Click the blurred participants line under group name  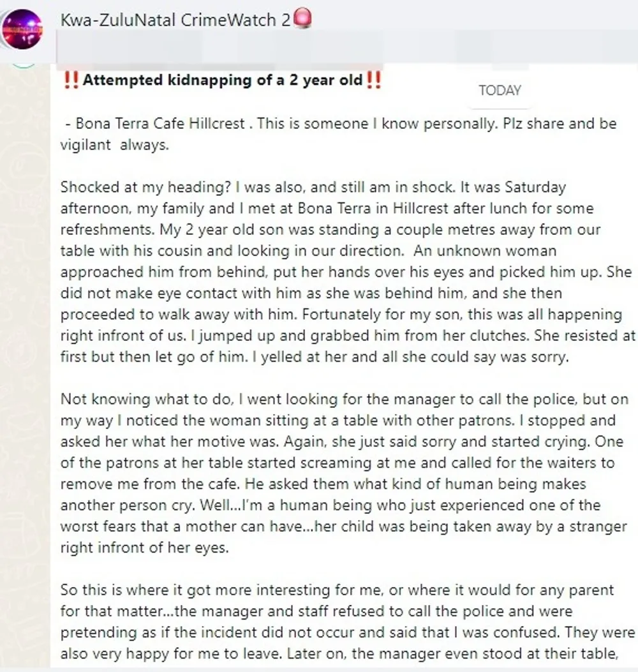(346, 50)
